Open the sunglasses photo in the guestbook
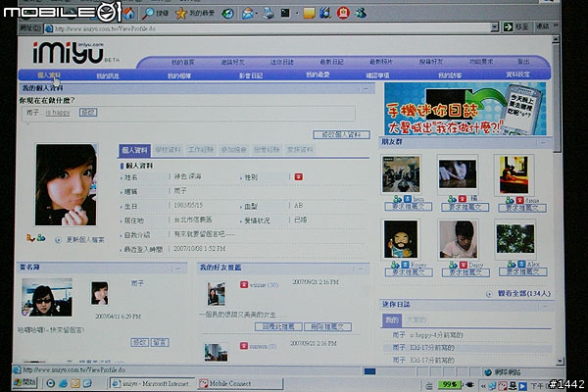Image resolution: width=588 pixels, height=392 pixels. 47,298
